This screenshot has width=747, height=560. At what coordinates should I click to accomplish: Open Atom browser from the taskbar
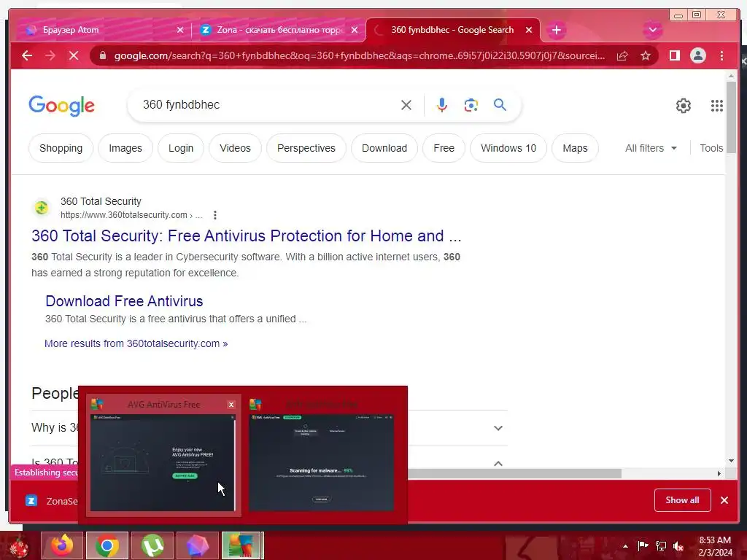[x=197, y=545]
